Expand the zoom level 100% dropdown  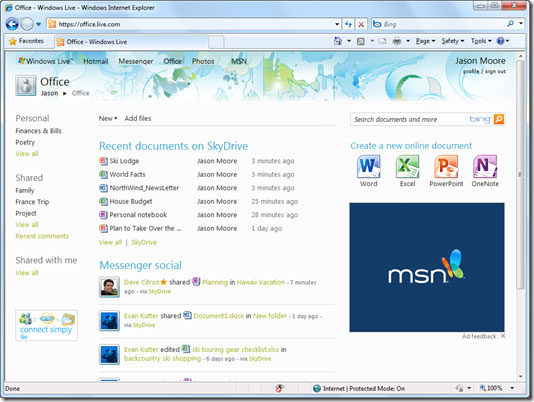click(x=512, y=388)
